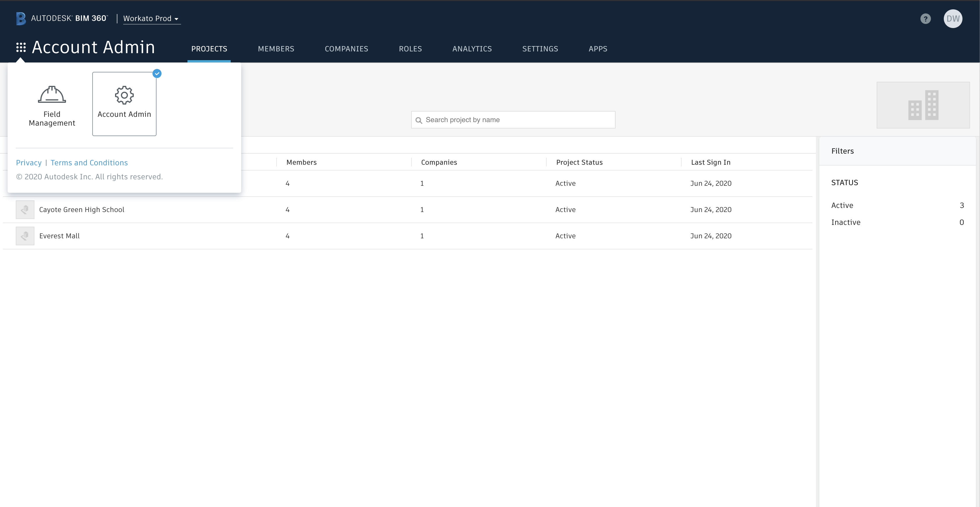The width and height of the screenshot is (980, 507).
Task: Open the help question mark icon
Action: pos(926,18)
